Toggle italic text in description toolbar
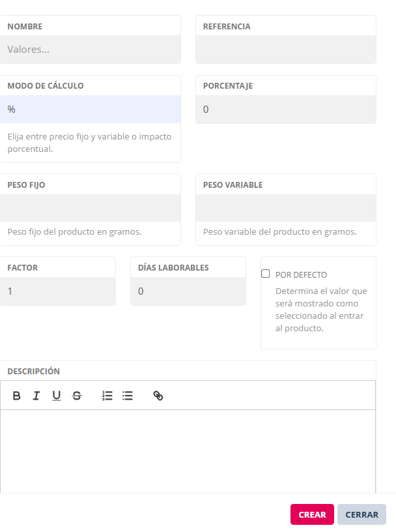 36,396
